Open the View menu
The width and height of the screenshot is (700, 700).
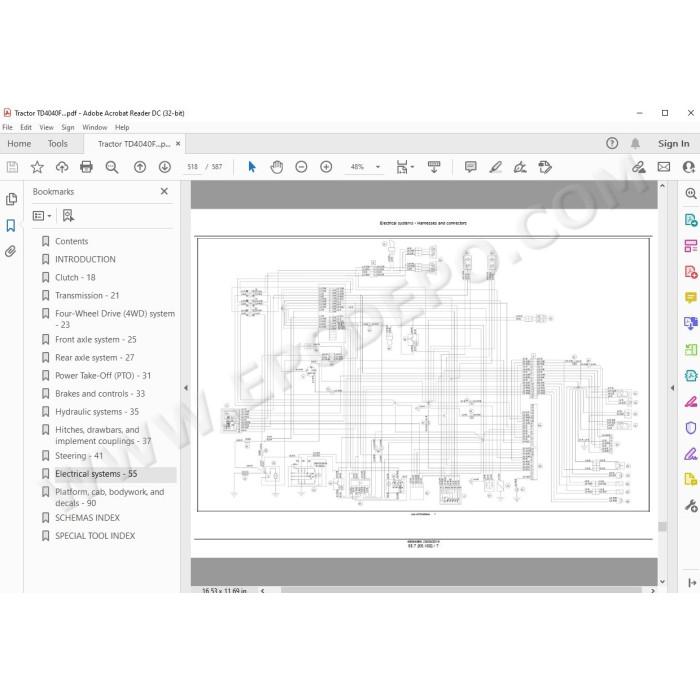pos(46,127)
